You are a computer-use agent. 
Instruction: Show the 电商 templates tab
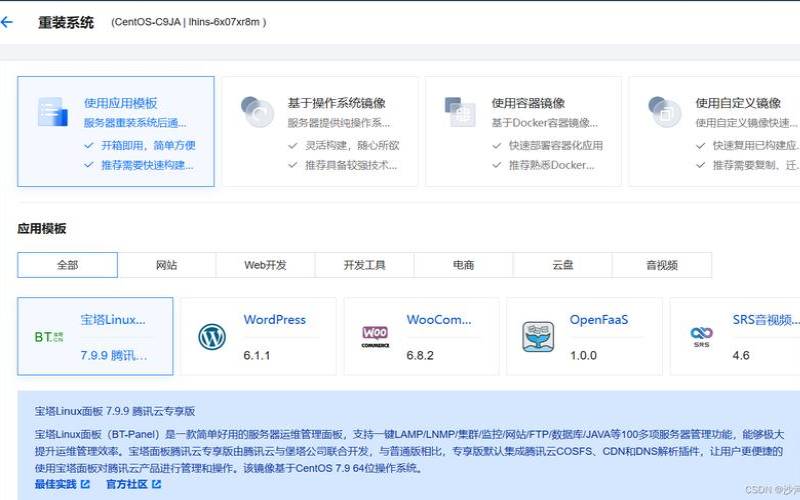point(463,265)
